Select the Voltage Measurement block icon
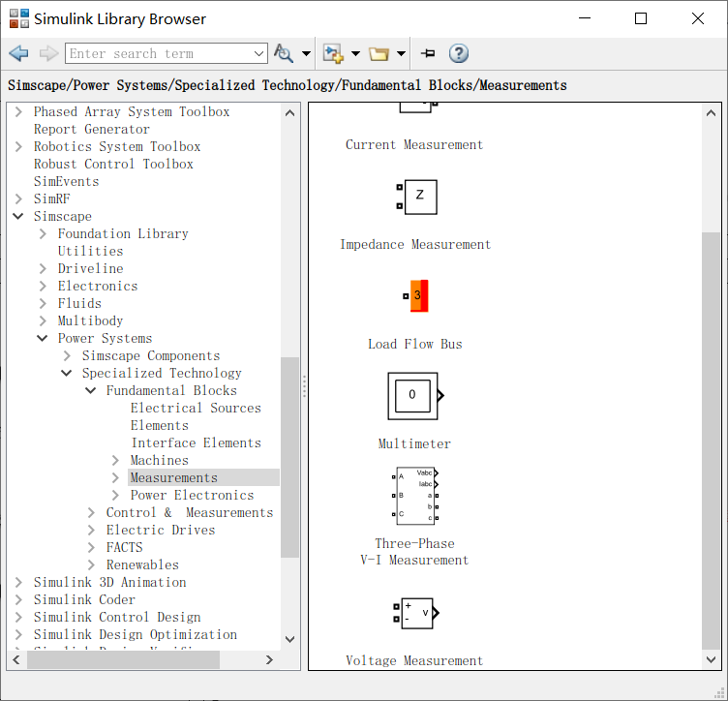This screenshot has height=701, width=728. click(x=415, y=613)
